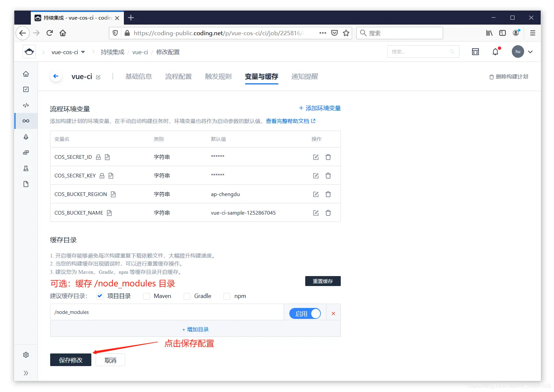554x392 pixels.
Task: Click the deployment rocket sidebar icon
Action: [26, 137]
